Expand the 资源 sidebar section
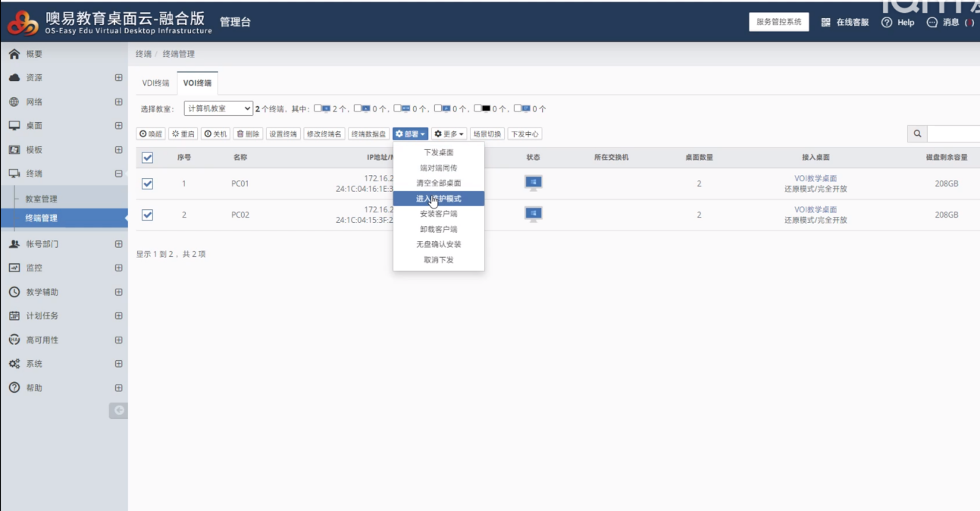Screen dimensions: 980x511 tap(118, 78)
